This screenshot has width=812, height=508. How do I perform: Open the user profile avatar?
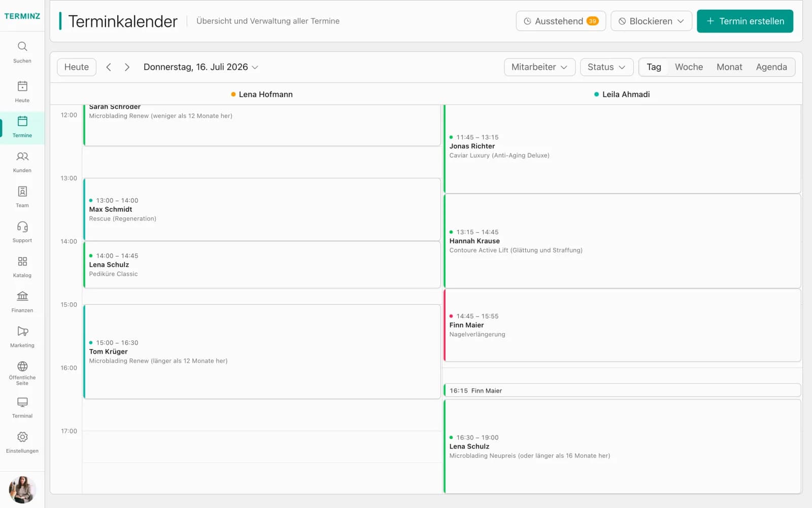(22, 490)
